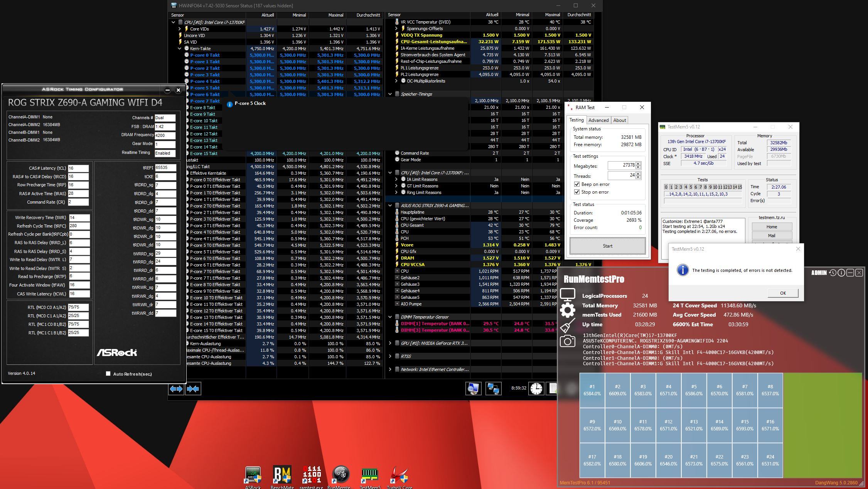Click thermometer icon beside Hauptplatine sensor
The image size is (868, 489).
(397, 212)
